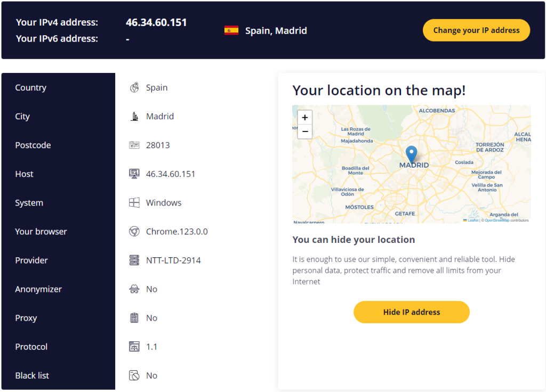The width and height of the screenshot is (546, 392).
Task: Click the protocol value 1.1
Action: tap(151, 347)
